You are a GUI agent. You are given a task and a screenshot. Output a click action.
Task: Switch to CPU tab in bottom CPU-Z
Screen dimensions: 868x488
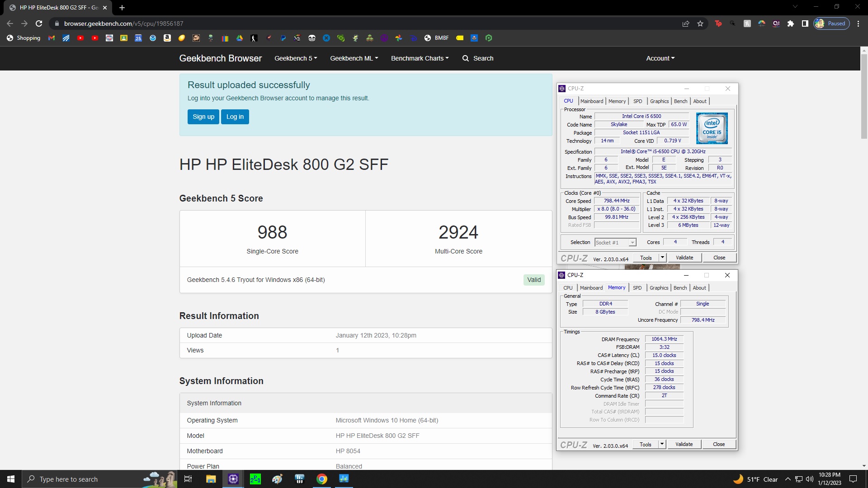(568, 288)
